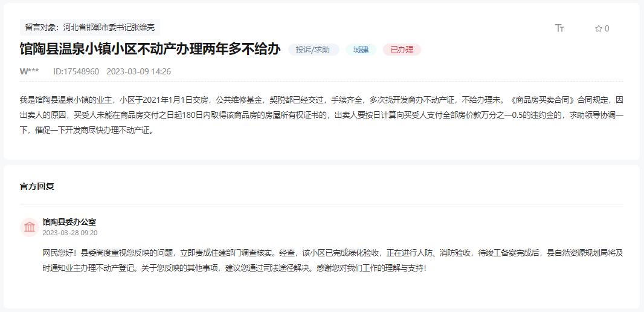Click the message ID:17548960
The height and width of the screenshot is (312, 644).
(76, 71)
